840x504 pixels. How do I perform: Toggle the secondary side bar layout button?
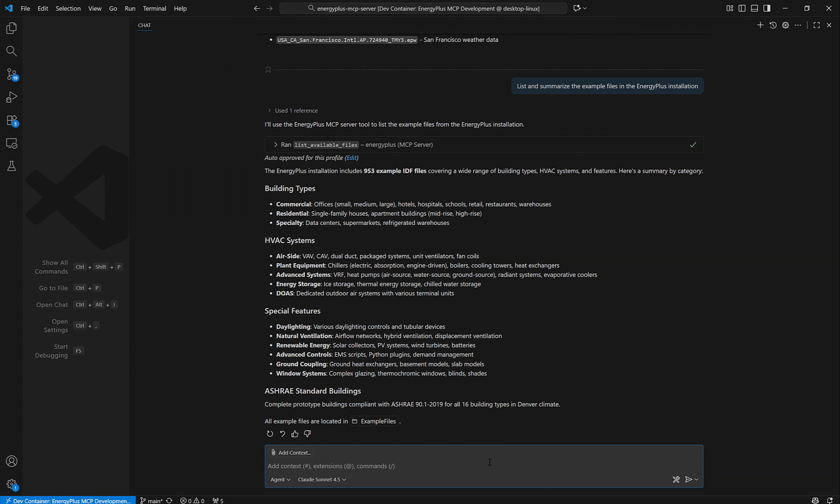pyautogui.click(x=767, y=8)
